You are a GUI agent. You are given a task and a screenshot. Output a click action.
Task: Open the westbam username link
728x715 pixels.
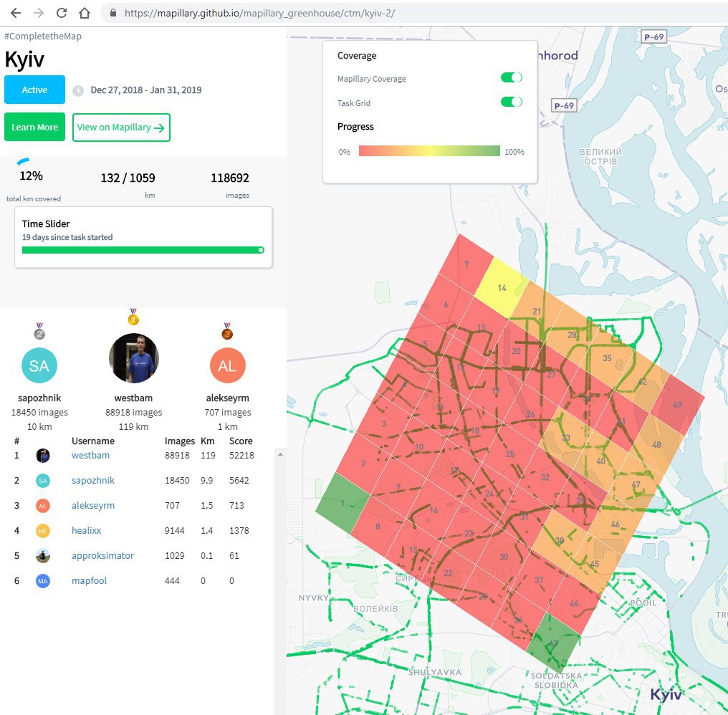(x=90, y=455)
